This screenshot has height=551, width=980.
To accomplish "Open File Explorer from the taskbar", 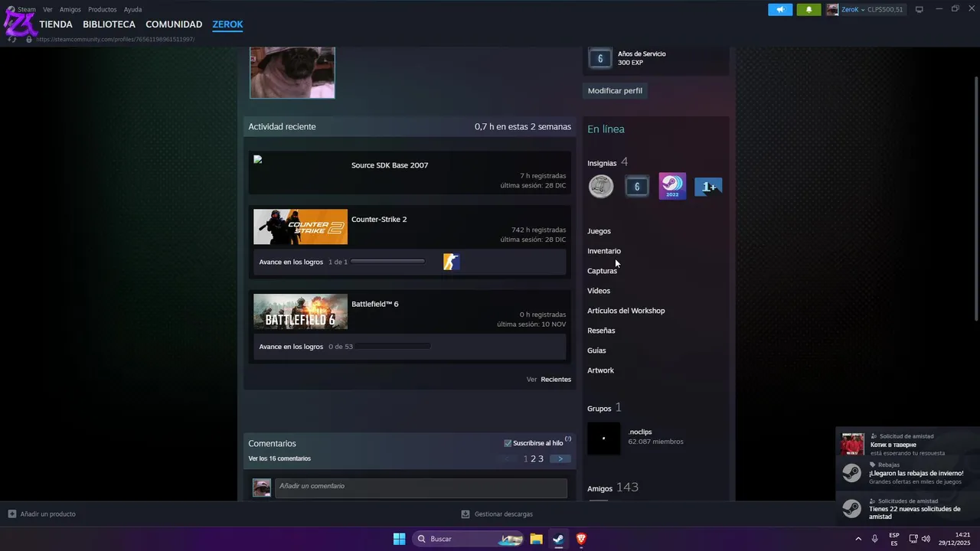I will click(x=536, y=539).
